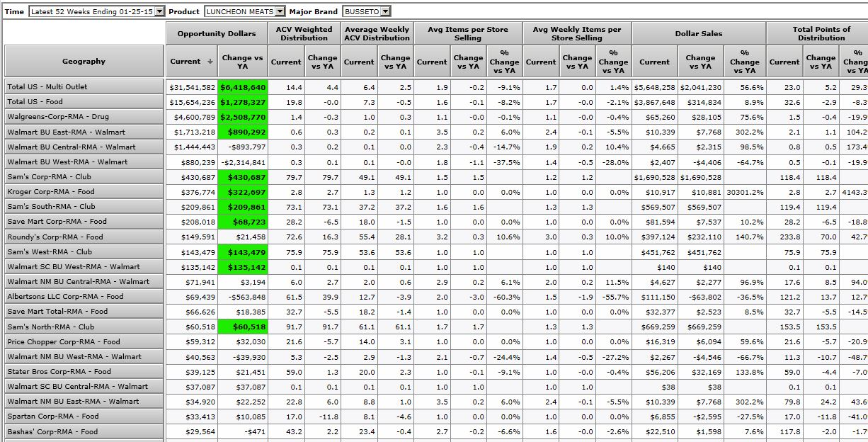Click the Total Points of Distribution header
The height and width of the screenshot is (442, 868).
pos(821,33)
